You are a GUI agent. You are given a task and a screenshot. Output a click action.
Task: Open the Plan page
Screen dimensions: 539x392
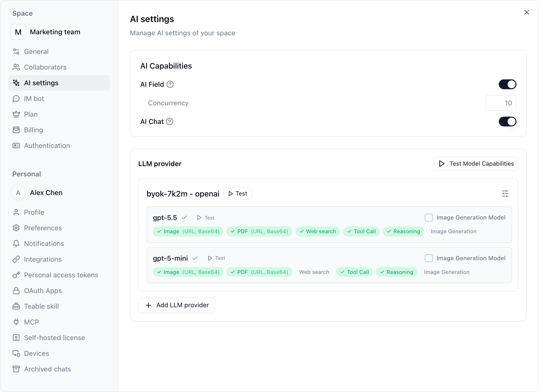coord(59,114)
